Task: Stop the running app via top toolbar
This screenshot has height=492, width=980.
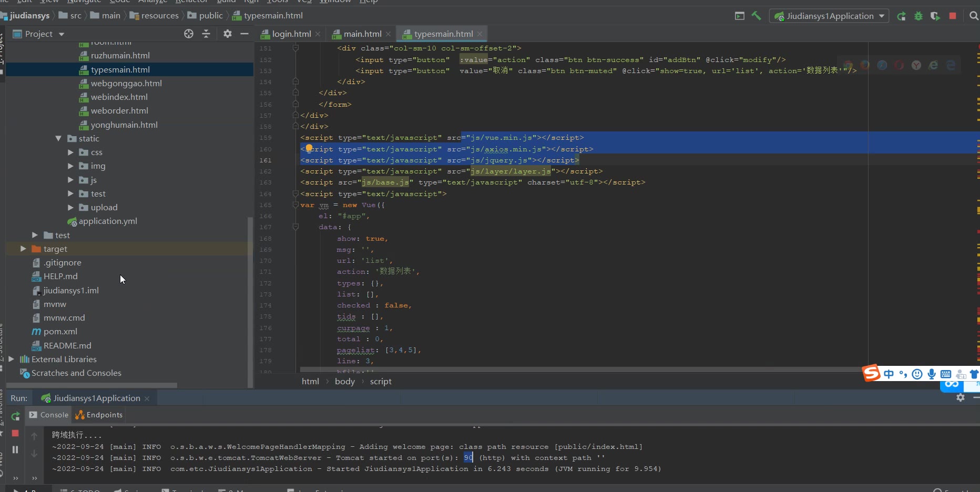Action: [x=953, y=16]
